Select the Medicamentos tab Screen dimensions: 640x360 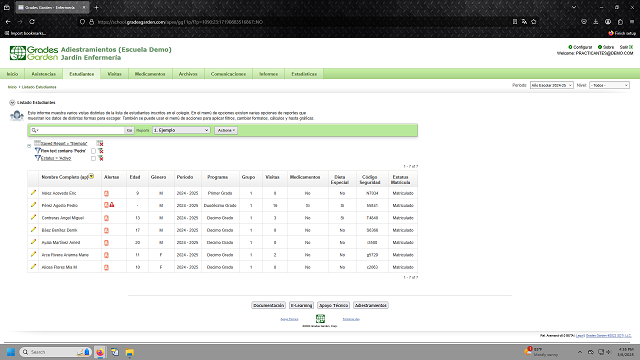tap(150, 74)
